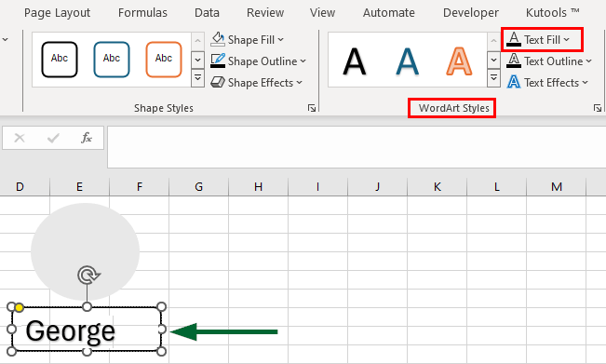Image resolution: width=606 pixels, height=364 pixels.
Task: Open the WordArt Styles dialog launcher
Action: coord(597,108)
